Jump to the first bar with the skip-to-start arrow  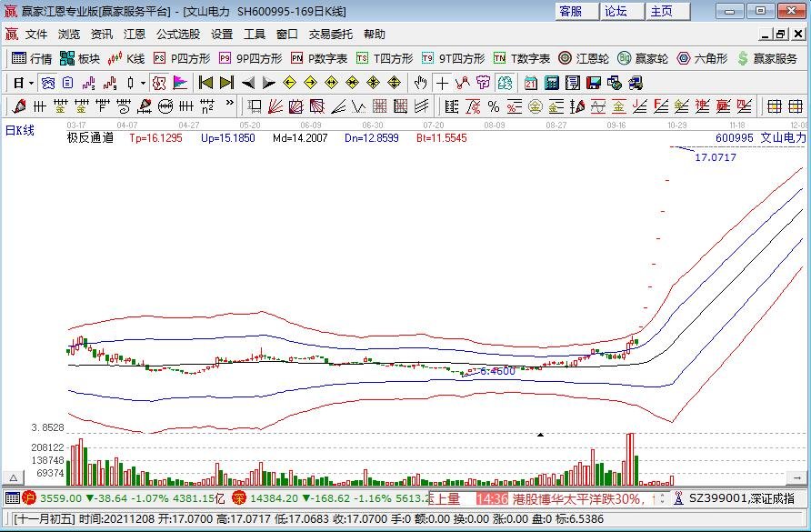click(205, 83)
